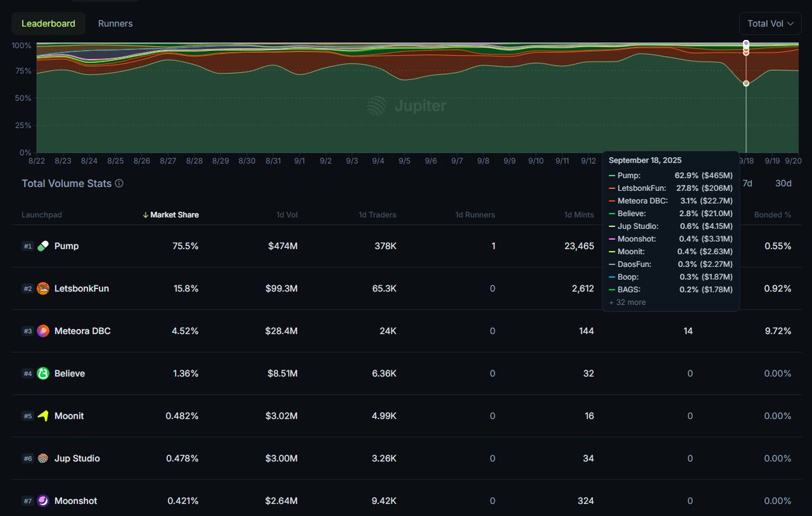Click '+ 32 more' in the chart tooltip
The width and height of the screenshot is (812, 516).
tap(627, 302)
